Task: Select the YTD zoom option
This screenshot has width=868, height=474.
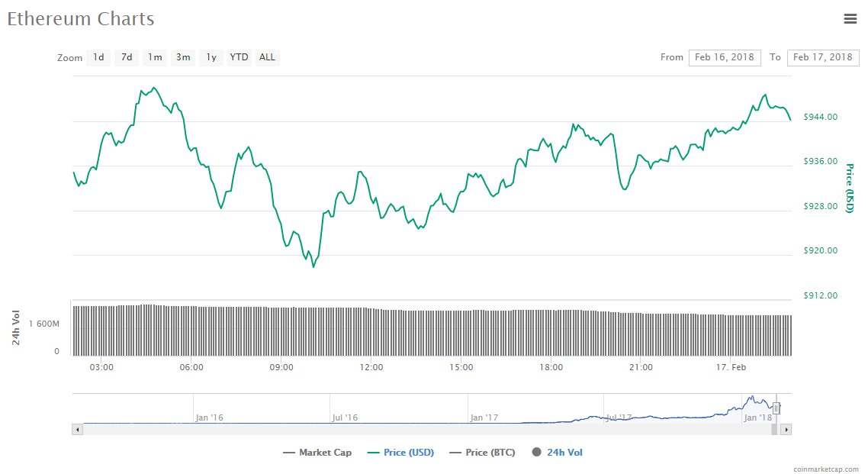Action: (x=239, y=57)
